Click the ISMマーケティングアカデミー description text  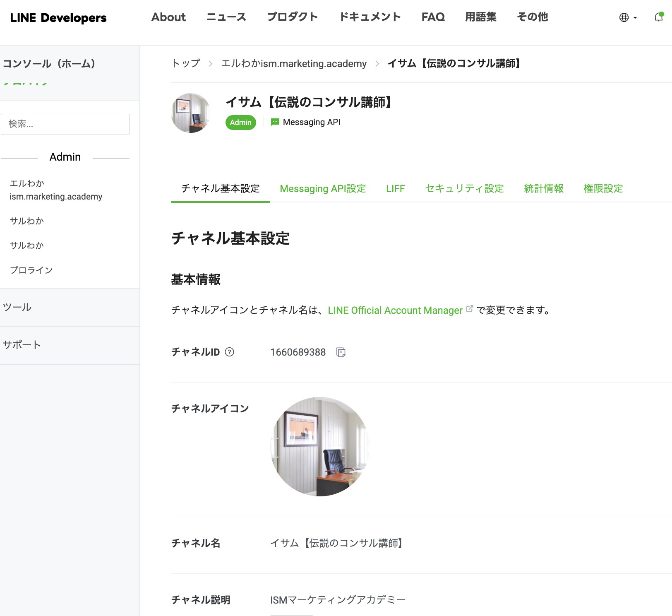pos(338,600)
